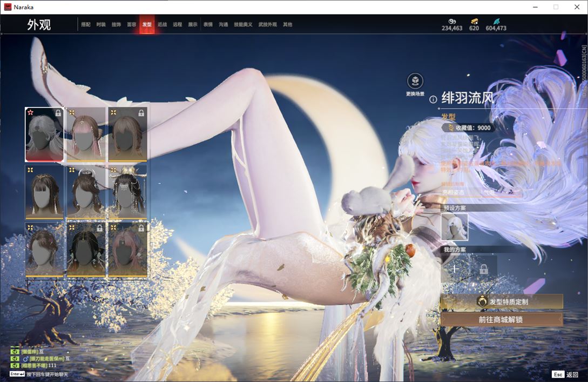Image resolution: width=588 pixels, height=382 pixels.
Task: Select the white-haired hairstyle with red star
Action: (45, 135)
